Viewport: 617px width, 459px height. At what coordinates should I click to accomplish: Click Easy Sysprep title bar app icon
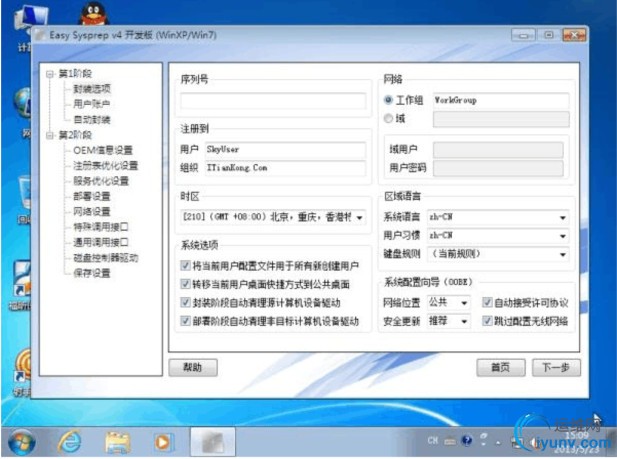[x=40, y=35]
